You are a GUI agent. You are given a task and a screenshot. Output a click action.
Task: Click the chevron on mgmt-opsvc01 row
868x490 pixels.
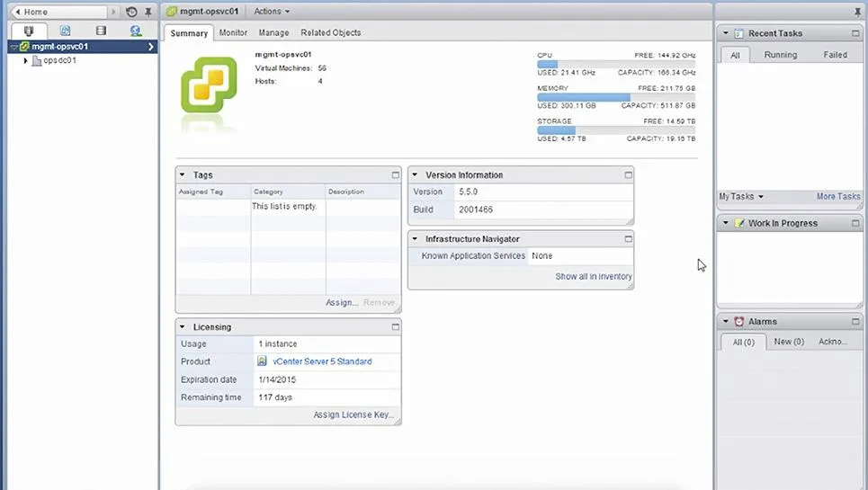coord(150,47)
